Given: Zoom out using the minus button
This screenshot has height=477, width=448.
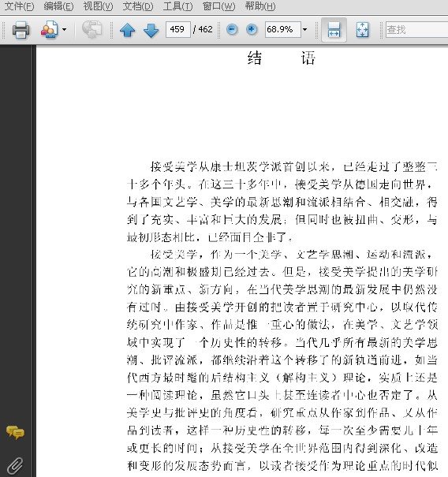Looking at the screenshot, I should (x=232, y=29).
